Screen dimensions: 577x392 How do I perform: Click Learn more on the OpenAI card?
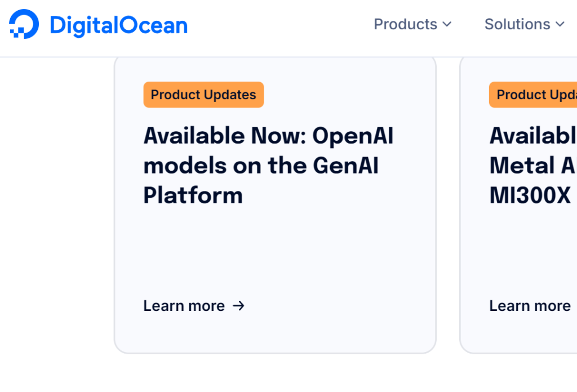coord(184,306)
